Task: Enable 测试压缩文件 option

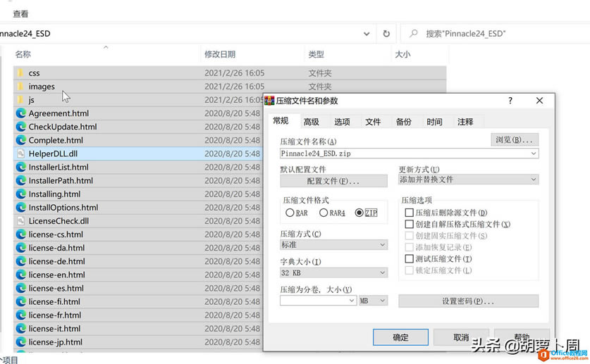Action: coord(409,259)
